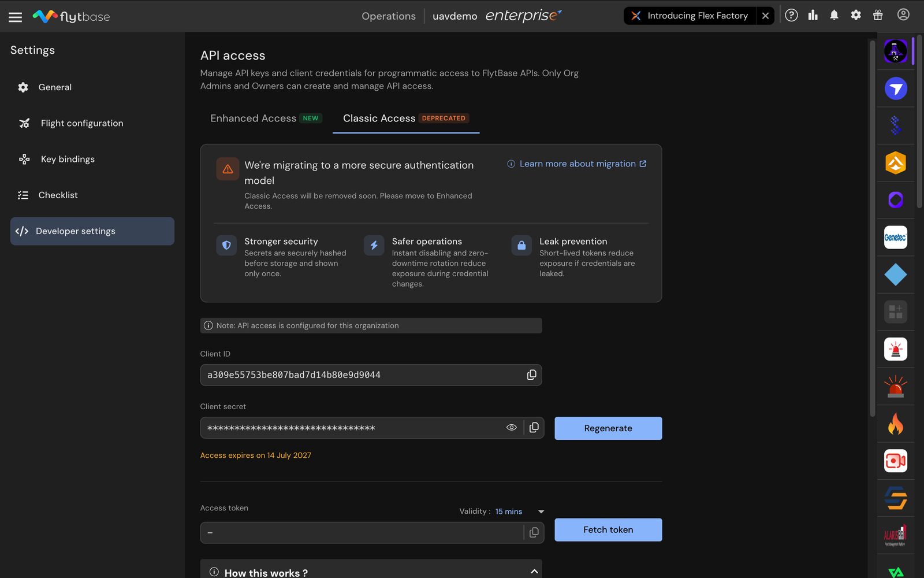Copy the Access token value
This screenshot has width=924, height=578.
534,532
